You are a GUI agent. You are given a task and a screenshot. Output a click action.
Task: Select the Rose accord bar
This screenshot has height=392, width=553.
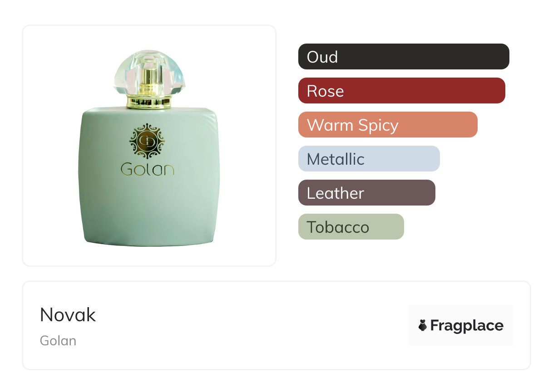click(402, 91)
